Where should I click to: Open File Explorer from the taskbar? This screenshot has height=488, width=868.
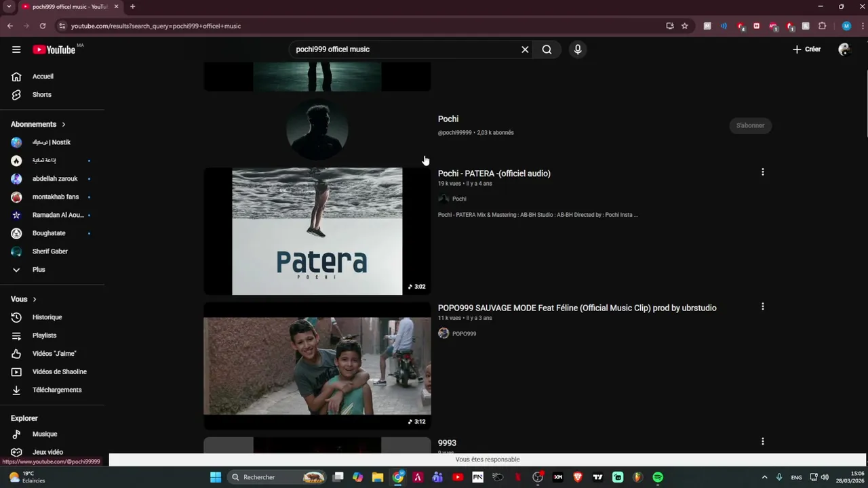(x=378, y=477)
